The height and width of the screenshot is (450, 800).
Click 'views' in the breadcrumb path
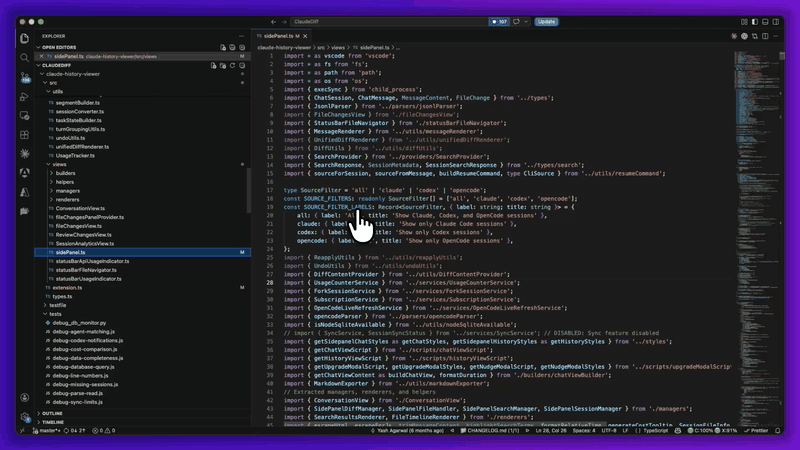pyautogui.click(x=338, y=47)
